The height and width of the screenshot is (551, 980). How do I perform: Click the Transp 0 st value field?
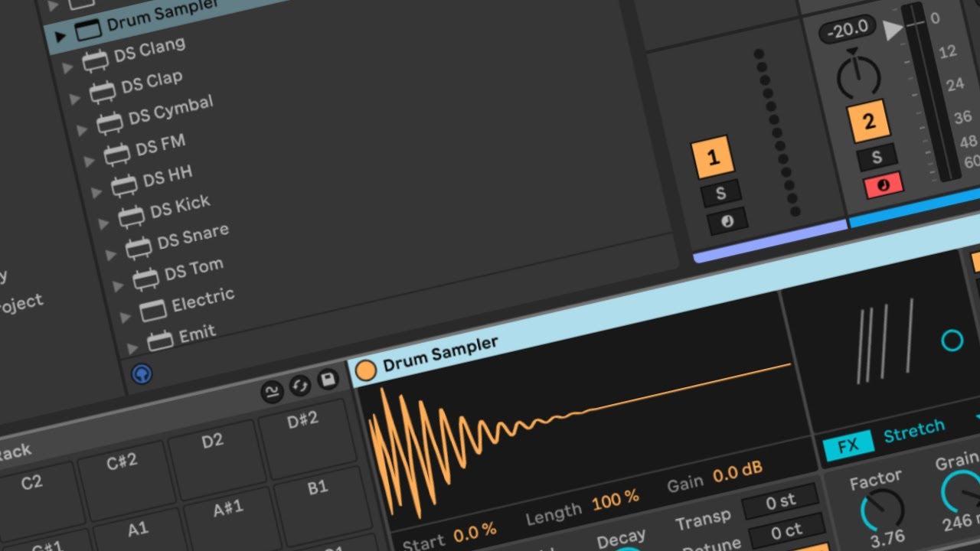(x=781, y=501)
